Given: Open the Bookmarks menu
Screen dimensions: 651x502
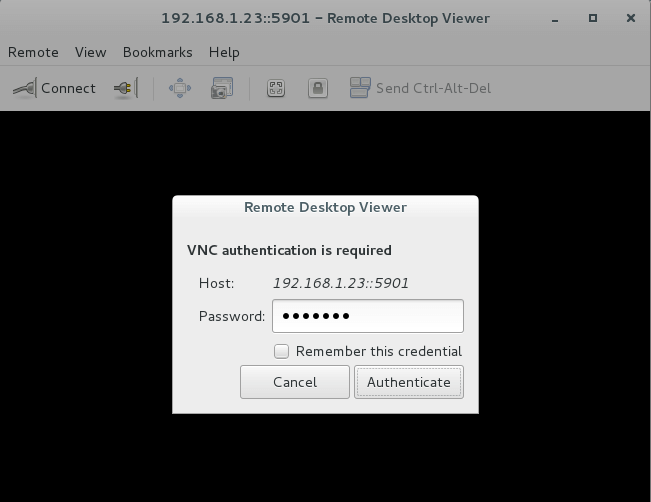Looking at the screenshot, I should pyautogui.click(x=158, y=52).
